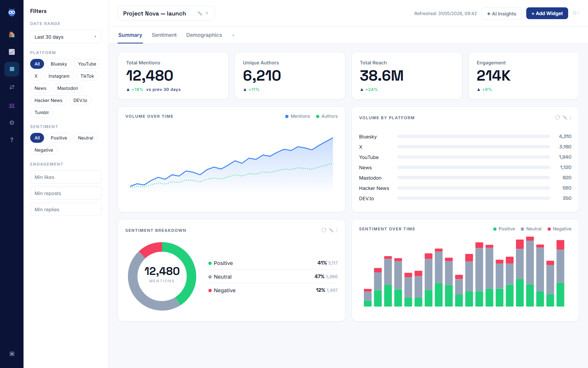Open the settings gear icon in the sidebar

pos(12,123)
